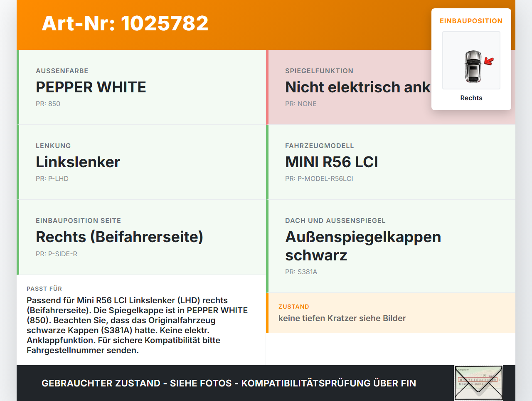This screenshot has height=401, width=532.
Task: Click the PR: P-MODEL-R56LCI code
Action: click(x=319, y=178)
